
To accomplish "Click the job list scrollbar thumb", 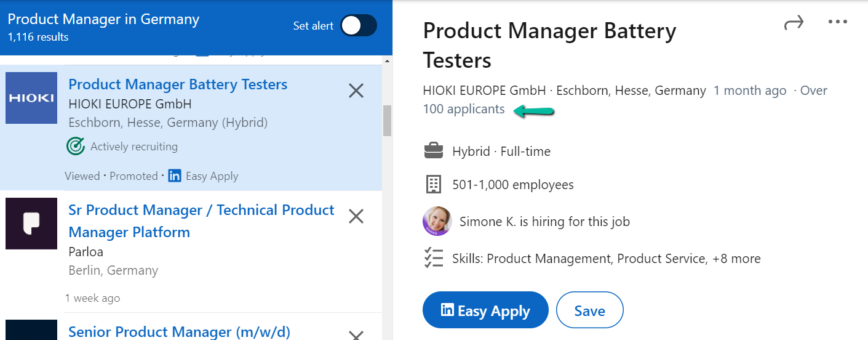I will tap(387, 121).
